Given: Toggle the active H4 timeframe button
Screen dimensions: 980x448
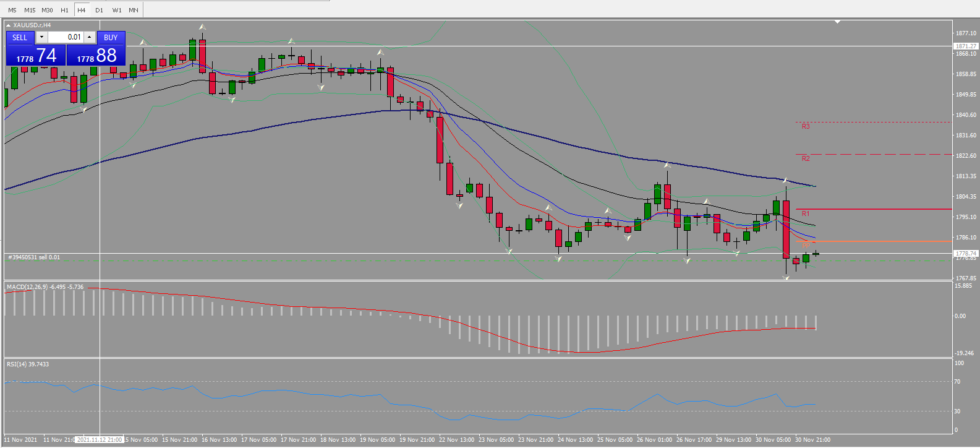Looking at the screenshot, I should point(82,10).
